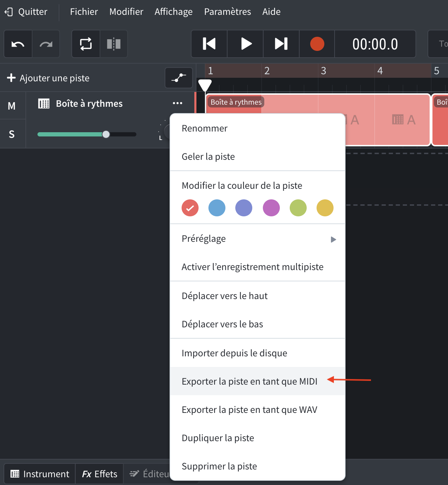Click the playhead marker on the timeline
The height and width of the screenshot is (485, 448).
coord(205,85)
